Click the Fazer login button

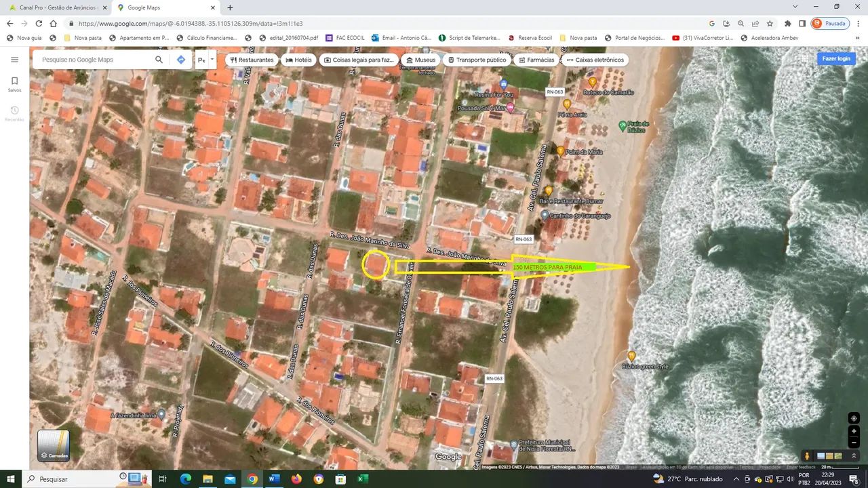click(835, 58)
